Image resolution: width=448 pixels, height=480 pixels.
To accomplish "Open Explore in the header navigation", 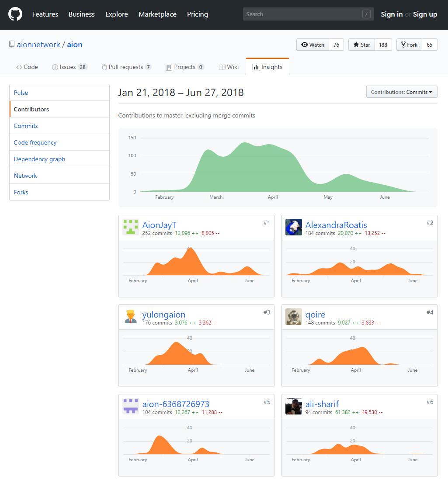I will (116, 14).
